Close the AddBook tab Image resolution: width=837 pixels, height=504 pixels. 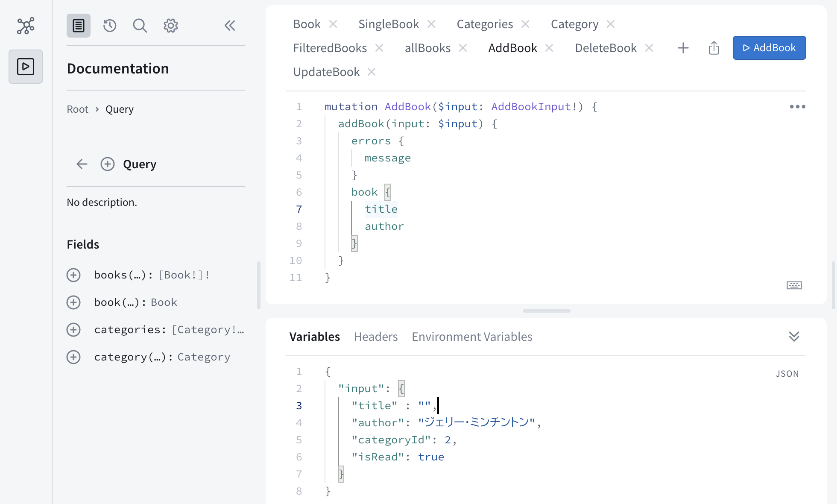point(549,48)
